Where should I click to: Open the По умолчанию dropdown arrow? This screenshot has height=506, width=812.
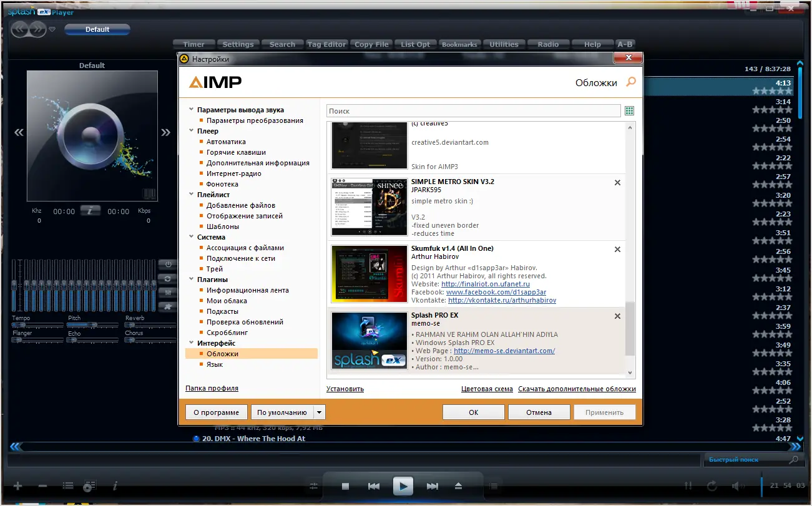click(x=320, y=412)
